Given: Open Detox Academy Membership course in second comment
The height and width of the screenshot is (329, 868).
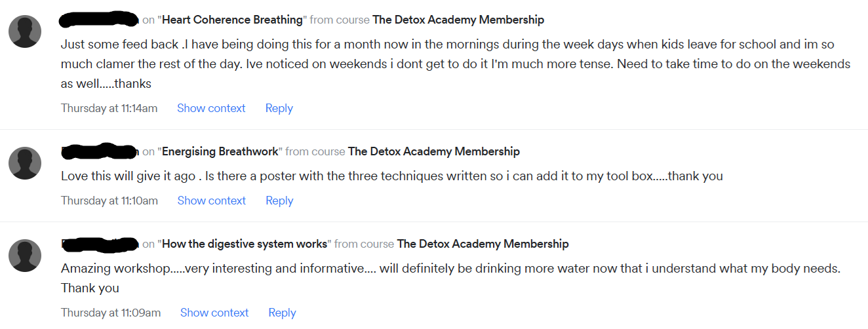Looking at the screenshot, I should pos(434,151).
